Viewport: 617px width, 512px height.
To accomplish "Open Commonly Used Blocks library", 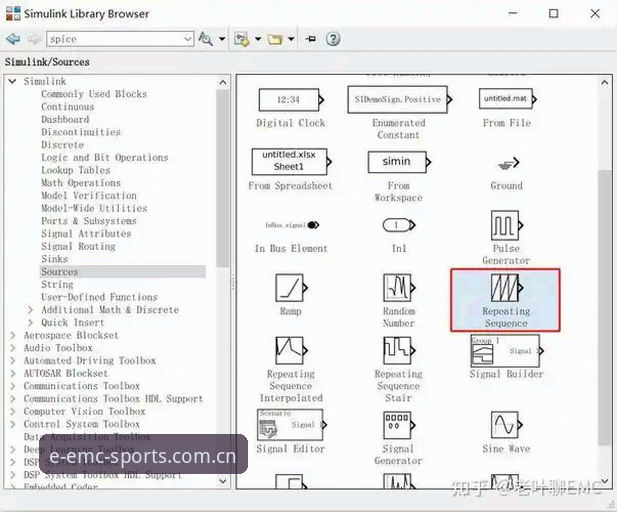I will (x=94, y=94).
